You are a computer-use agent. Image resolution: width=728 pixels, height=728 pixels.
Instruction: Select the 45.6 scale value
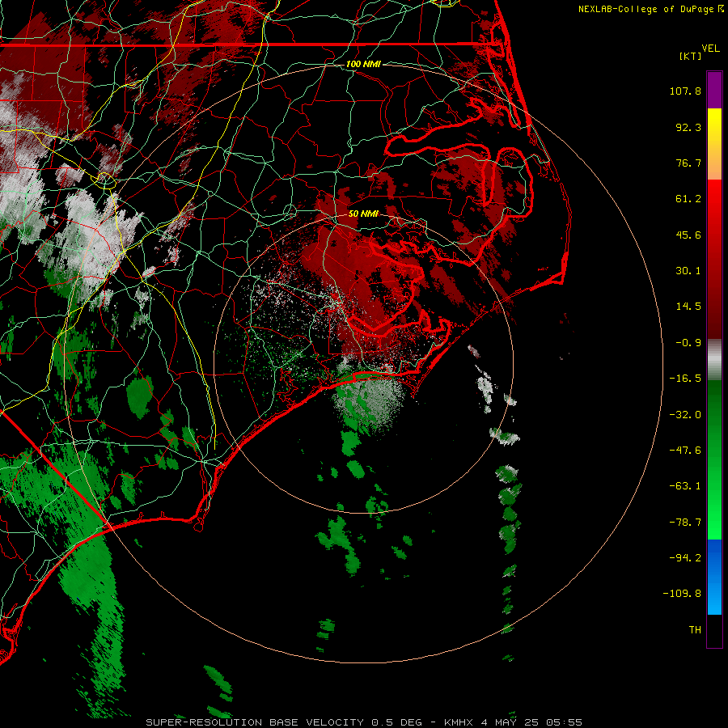pyautogui.click(x=688, y=235)
